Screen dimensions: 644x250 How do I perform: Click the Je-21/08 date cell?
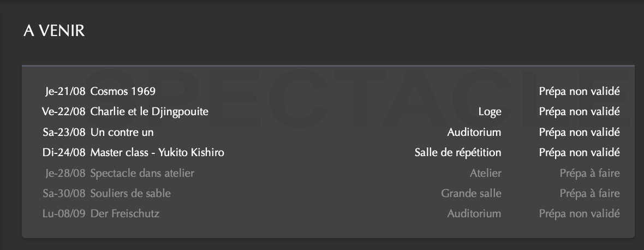(65, 91)
